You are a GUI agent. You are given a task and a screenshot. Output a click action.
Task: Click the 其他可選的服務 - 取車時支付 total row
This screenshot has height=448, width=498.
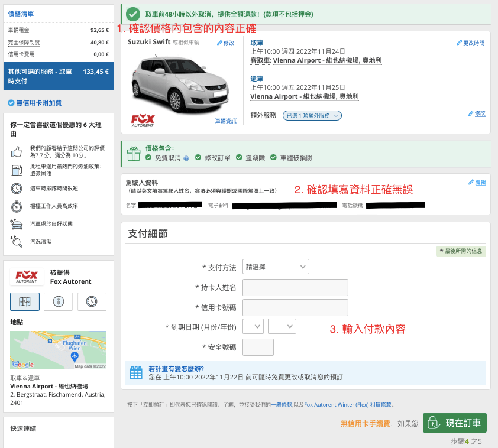(x=59, y=76)
